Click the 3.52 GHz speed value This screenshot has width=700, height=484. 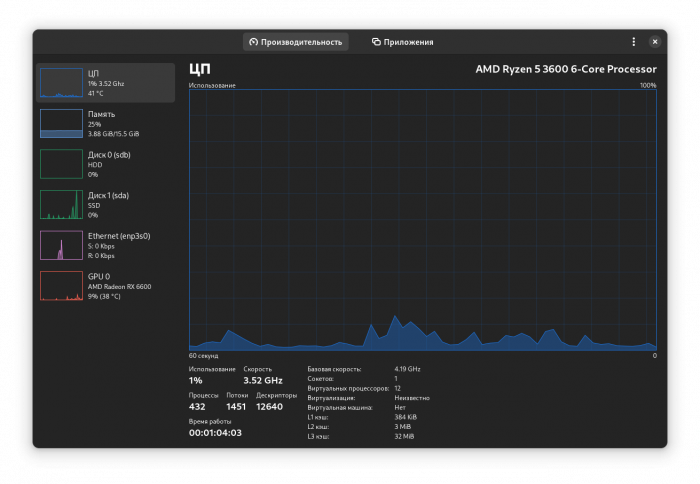tap(262, 380)
